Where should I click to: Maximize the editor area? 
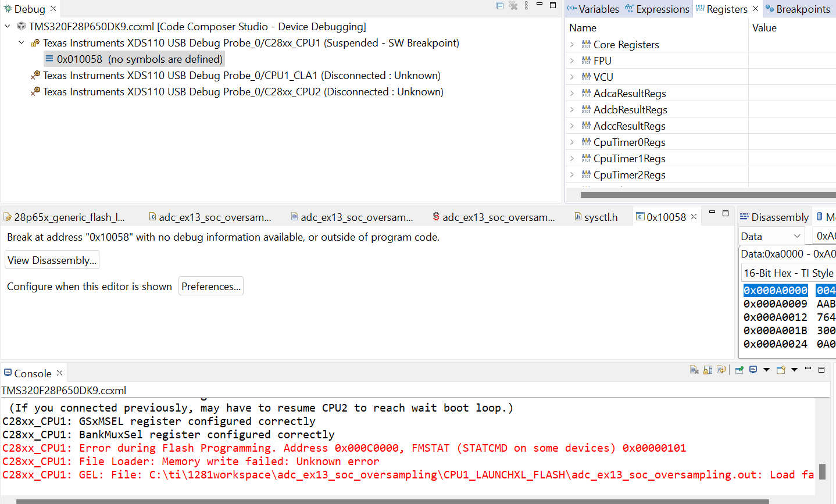[726, 213]
